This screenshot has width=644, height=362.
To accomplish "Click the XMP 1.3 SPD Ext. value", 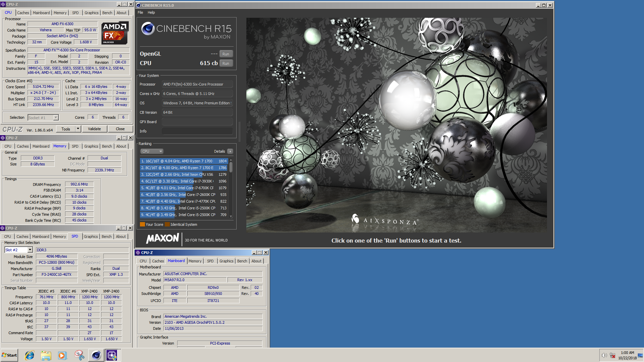I will pyautogui.click(x=116, y=274).
